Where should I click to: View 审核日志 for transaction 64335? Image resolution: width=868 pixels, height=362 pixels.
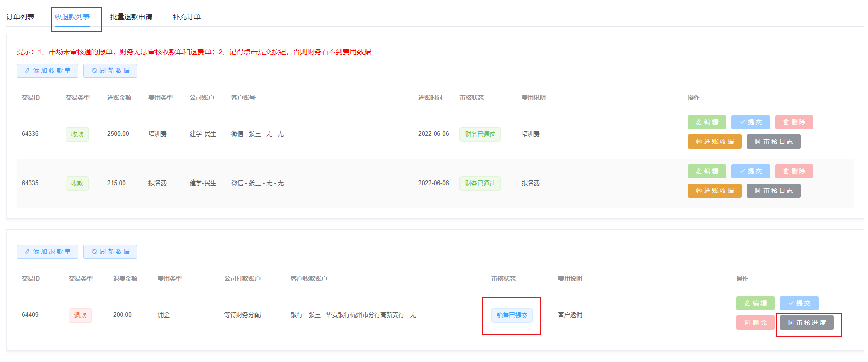[x=774, y=191]
